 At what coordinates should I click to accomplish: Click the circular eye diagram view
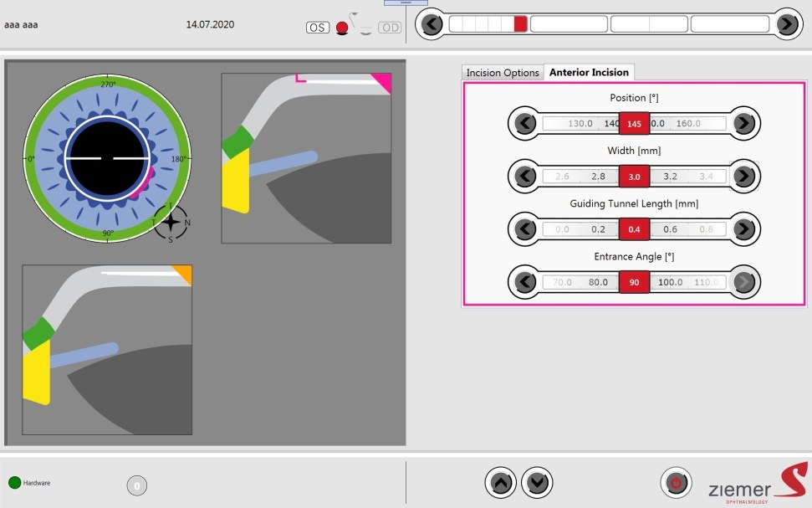(x=107, y=158)
